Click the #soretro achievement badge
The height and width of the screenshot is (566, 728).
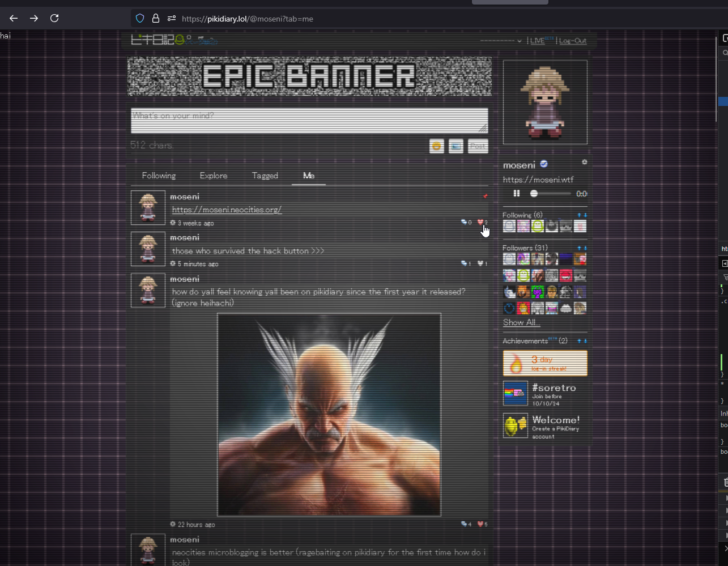[x=545, y=394]
